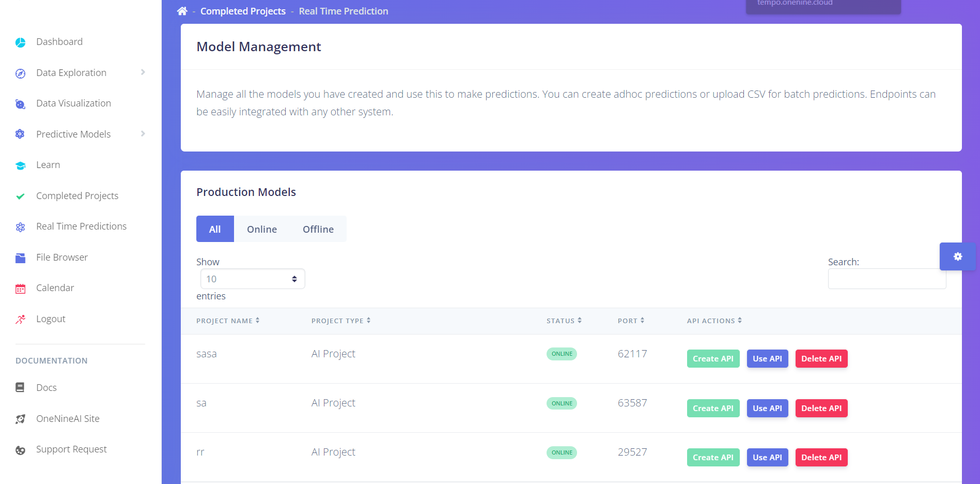980x484 pixels.
Task: Open File Browser menu item
Action: [62, 258]
